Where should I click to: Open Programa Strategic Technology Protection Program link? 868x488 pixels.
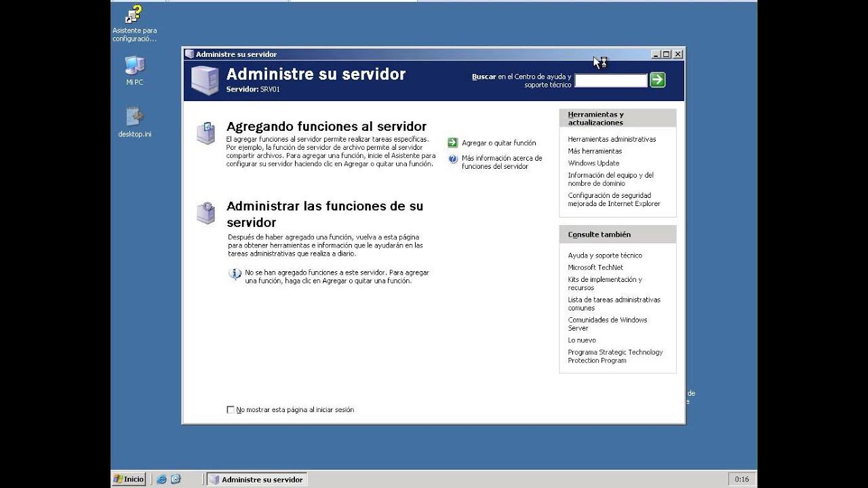click(615, 357)
